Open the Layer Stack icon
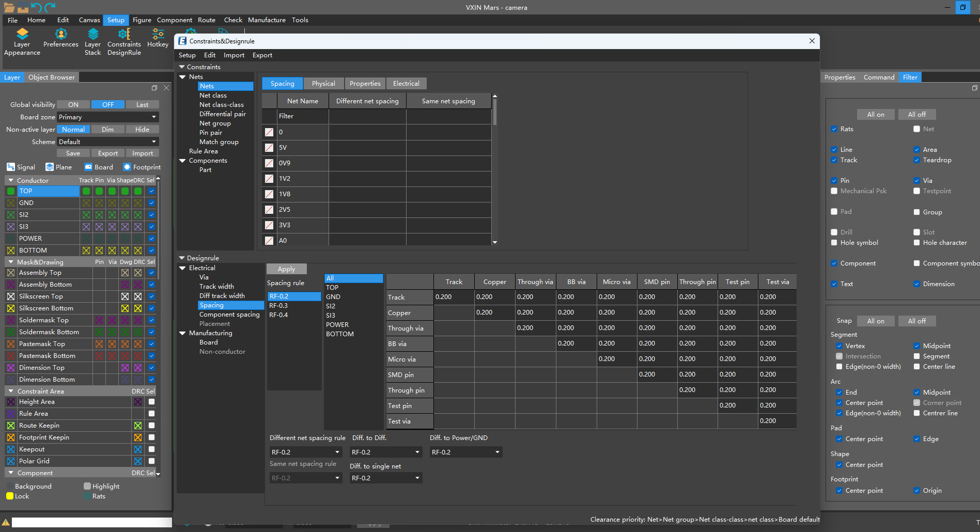The width and height of the screenshot is (980, 532). pyautogui.click(x=93, y=35)
